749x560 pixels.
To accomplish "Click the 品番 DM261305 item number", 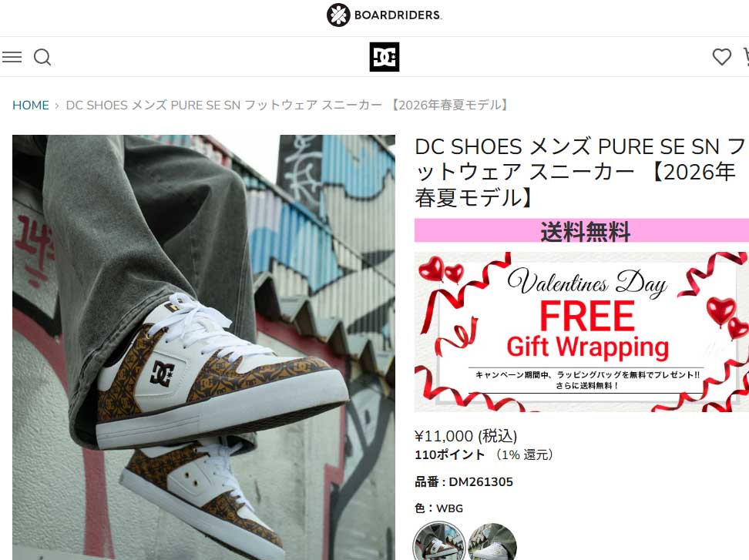I will 463,481.
